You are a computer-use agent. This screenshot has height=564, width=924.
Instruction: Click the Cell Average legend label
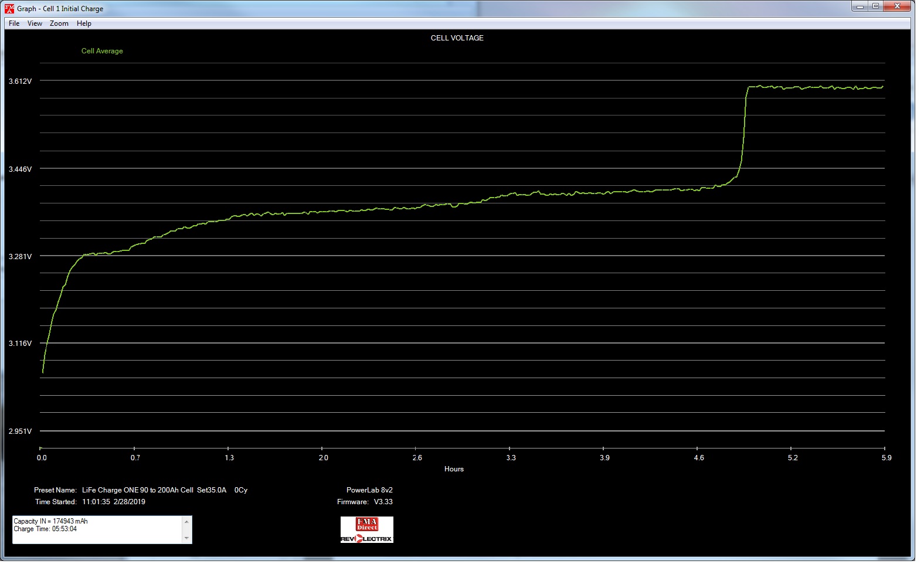(102, 51)
